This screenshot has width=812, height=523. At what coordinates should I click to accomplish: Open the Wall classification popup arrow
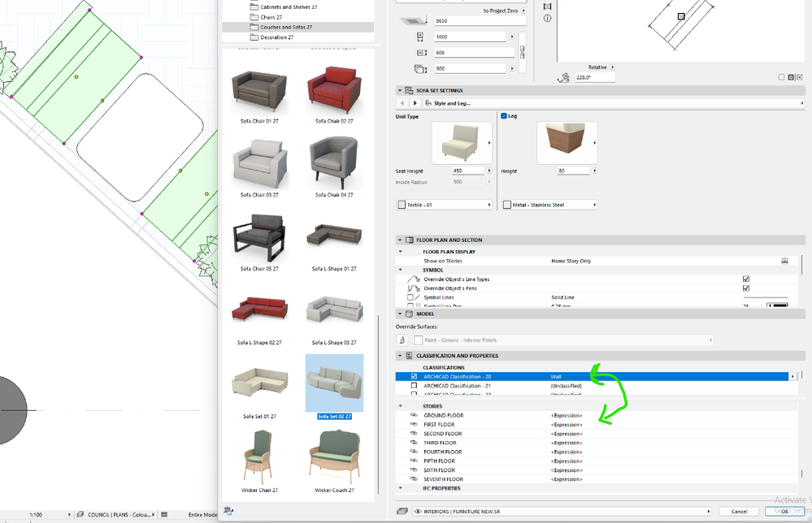point(792,377)
